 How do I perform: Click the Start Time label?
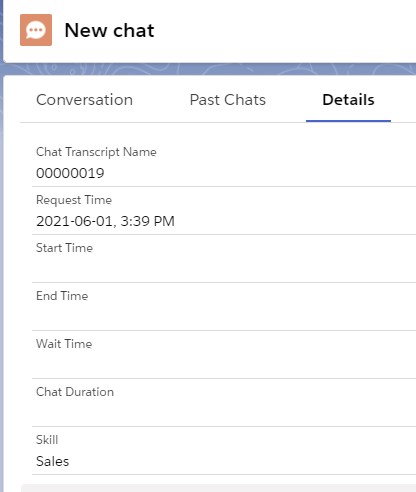point(64,248)
